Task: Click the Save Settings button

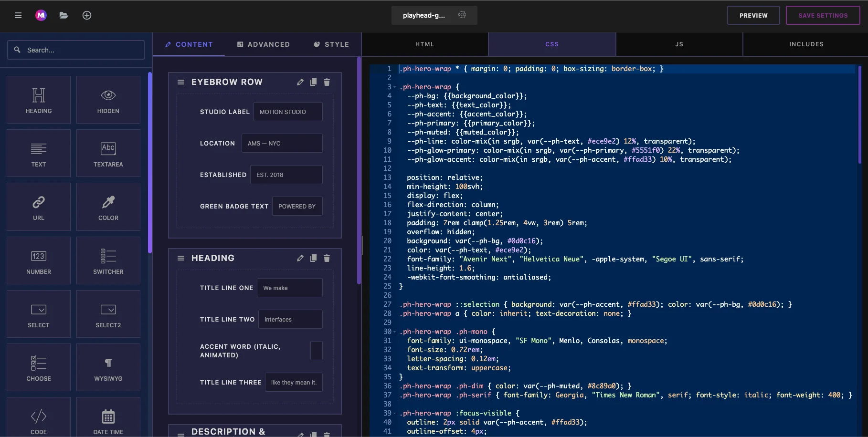Action: coord(823,15)
